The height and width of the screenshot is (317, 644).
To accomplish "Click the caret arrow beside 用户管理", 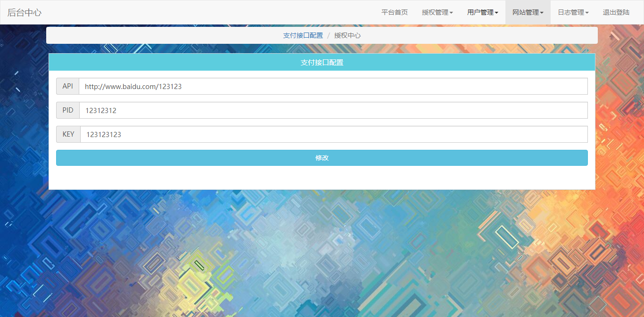I will click(496, 13).
